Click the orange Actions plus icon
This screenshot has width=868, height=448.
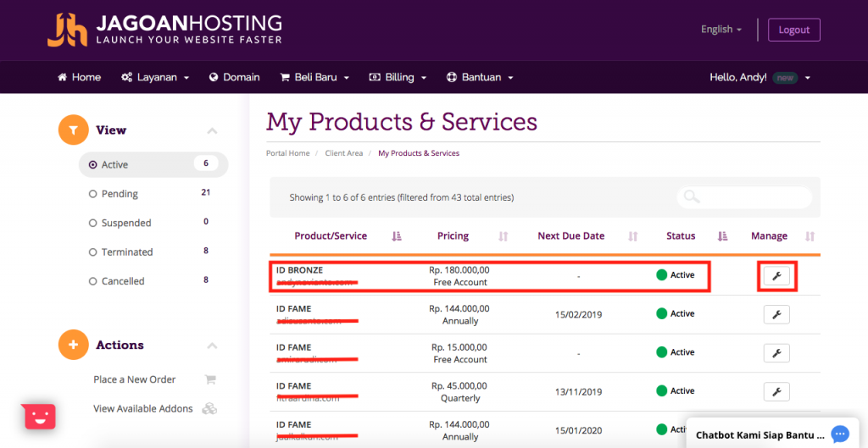click(x=74, y=345)
